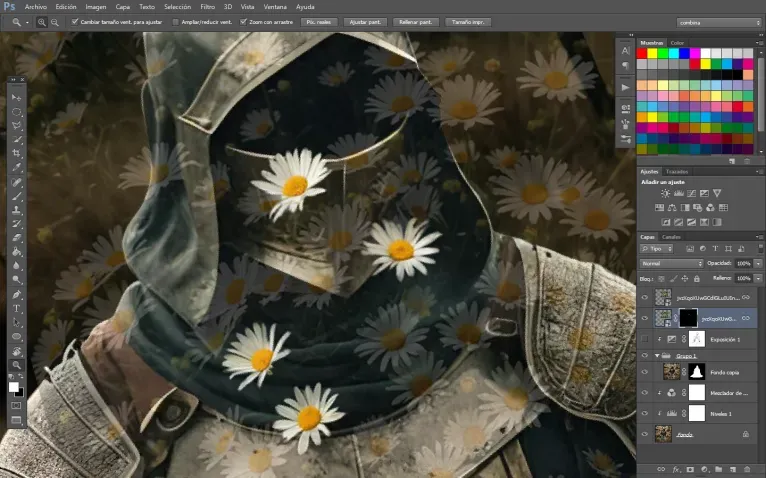Hide the Mezclador de... layer
Viewport: 766px width, 478px height.
click(645, 392)
